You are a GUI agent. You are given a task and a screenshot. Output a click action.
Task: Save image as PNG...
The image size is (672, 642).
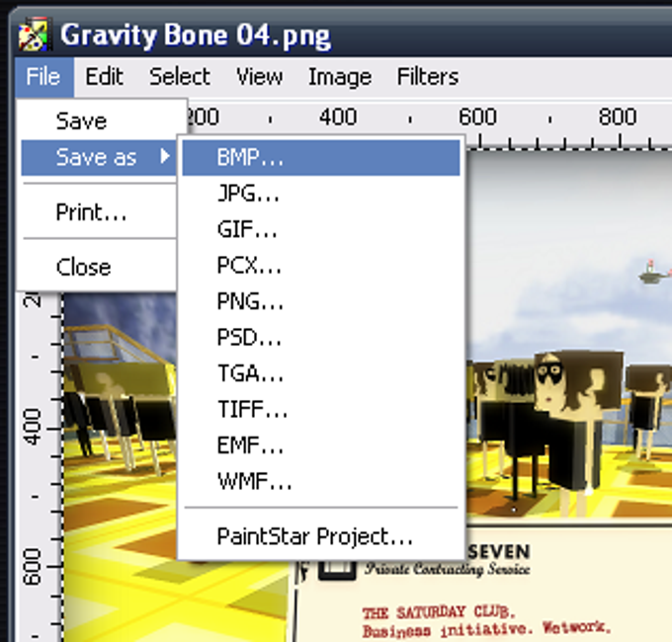321,301
